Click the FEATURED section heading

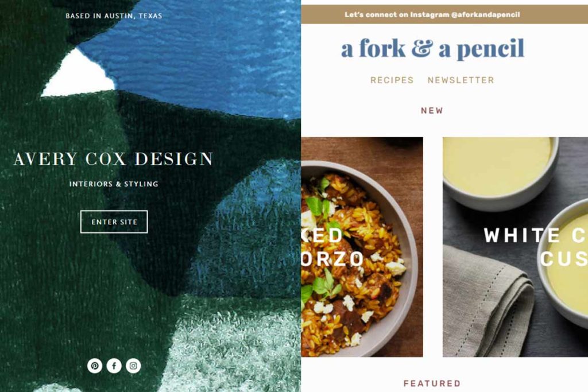pos(432,383)
